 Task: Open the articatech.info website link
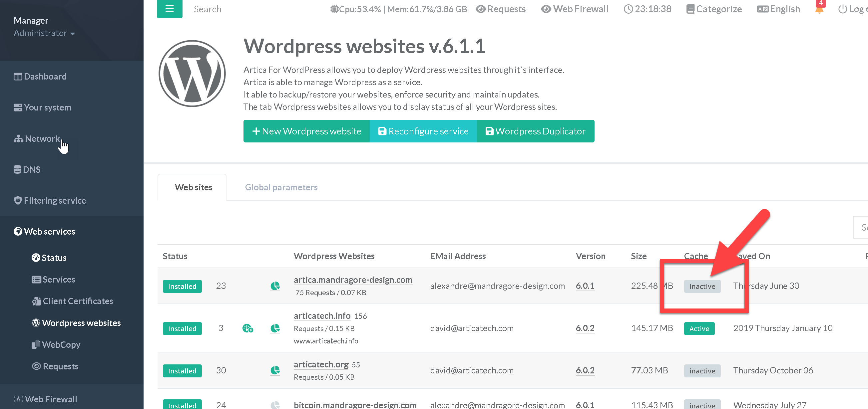[322, 316]
